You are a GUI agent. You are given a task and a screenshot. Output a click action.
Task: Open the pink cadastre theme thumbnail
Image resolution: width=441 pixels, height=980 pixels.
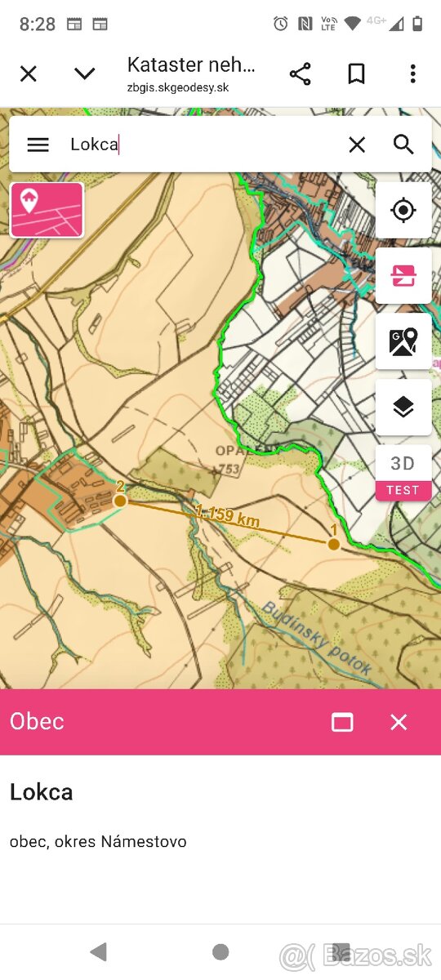click(47, 210)
